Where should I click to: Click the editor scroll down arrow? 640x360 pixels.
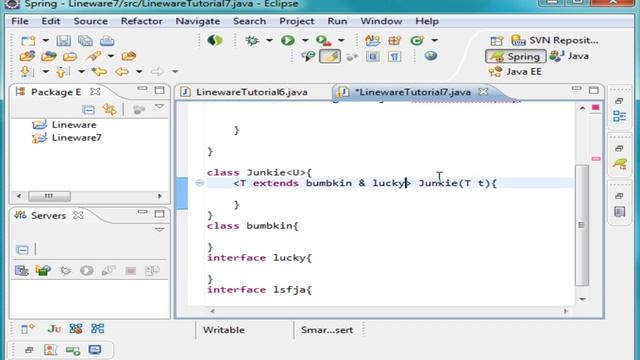coord(582,299)
